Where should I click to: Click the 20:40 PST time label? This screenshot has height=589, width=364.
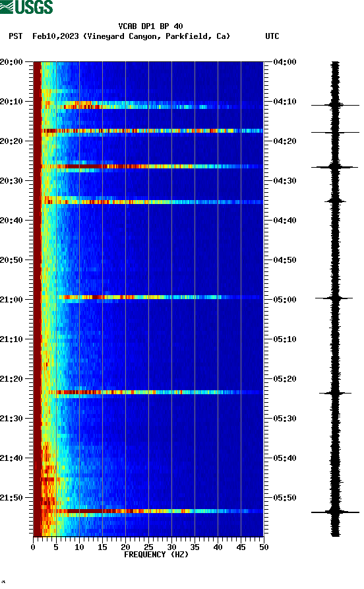[x=12, y=221]
